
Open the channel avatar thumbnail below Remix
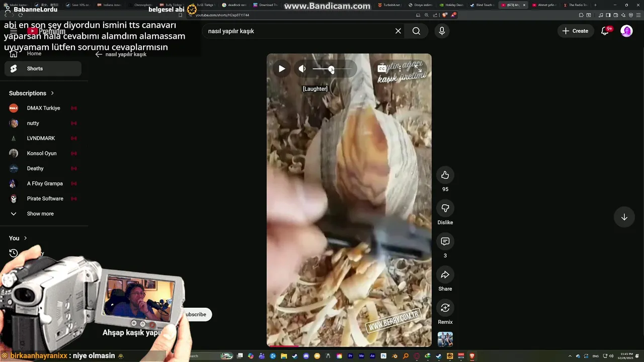[445, 339]
